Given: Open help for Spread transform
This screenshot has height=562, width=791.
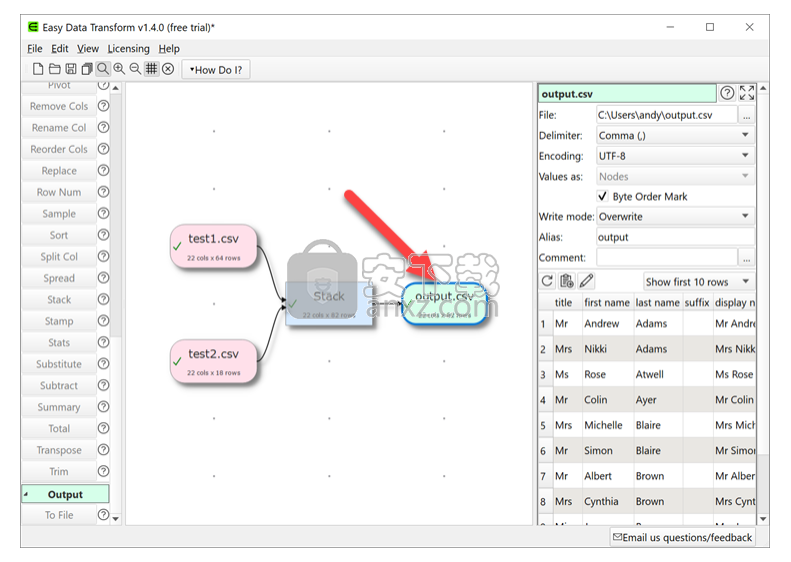Looking at the screenshot, I should [x=103, y=277].
